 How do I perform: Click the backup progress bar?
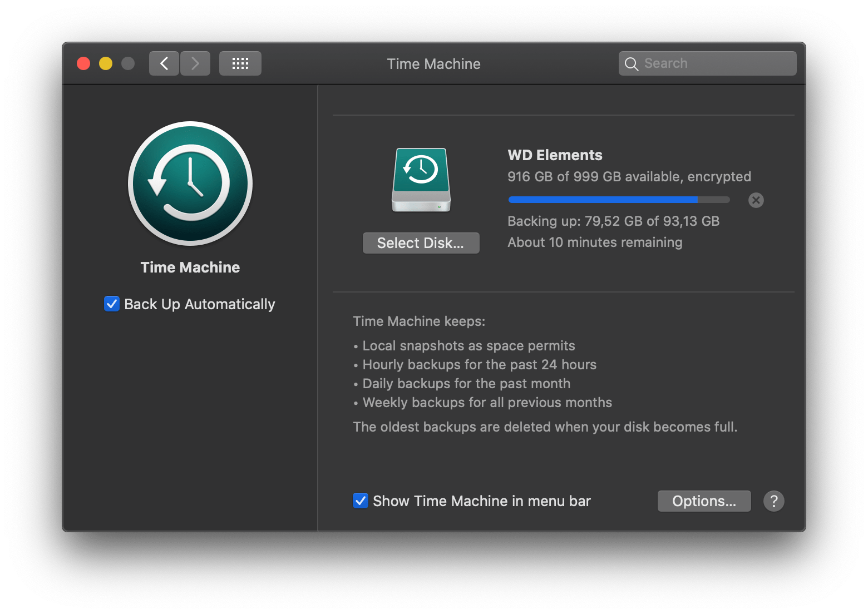(x=619, y=200)
